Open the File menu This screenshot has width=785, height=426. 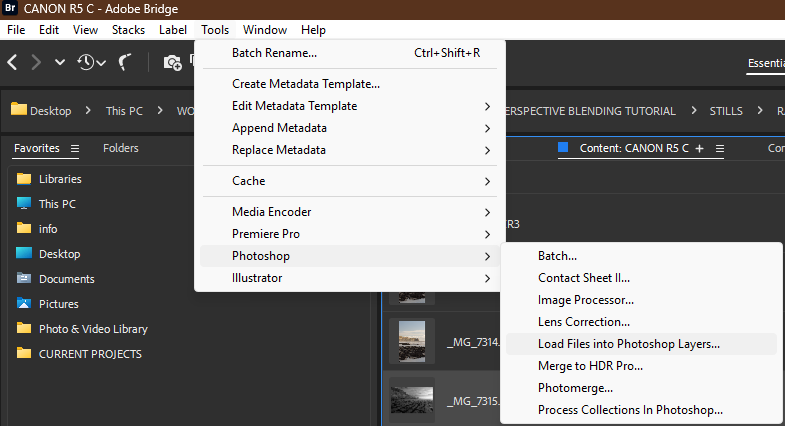coord(16,30)
